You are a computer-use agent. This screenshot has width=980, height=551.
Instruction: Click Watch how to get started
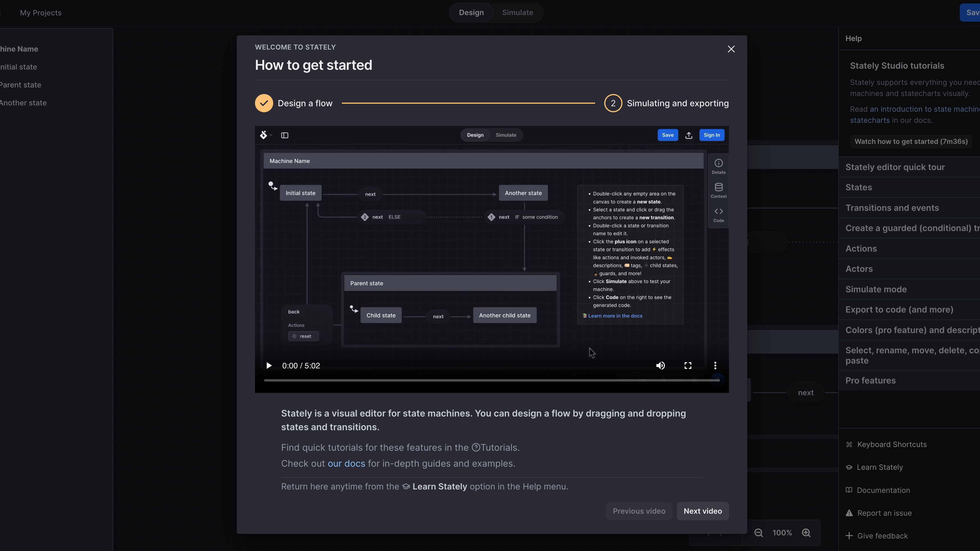(911, 141)
